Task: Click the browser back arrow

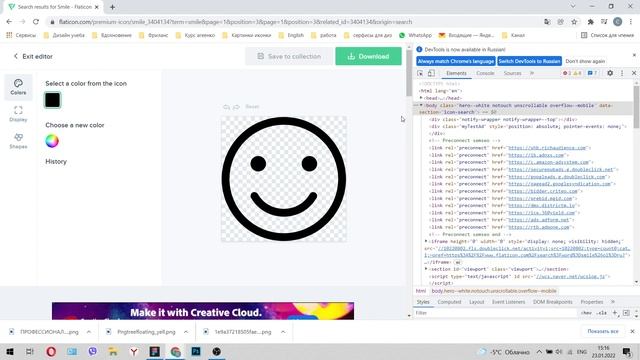Action: point(9,22)
